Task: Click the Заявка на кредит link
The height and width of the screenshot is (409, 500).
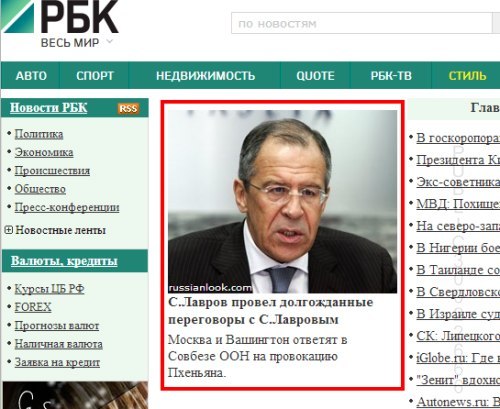Action: (57, 362)
